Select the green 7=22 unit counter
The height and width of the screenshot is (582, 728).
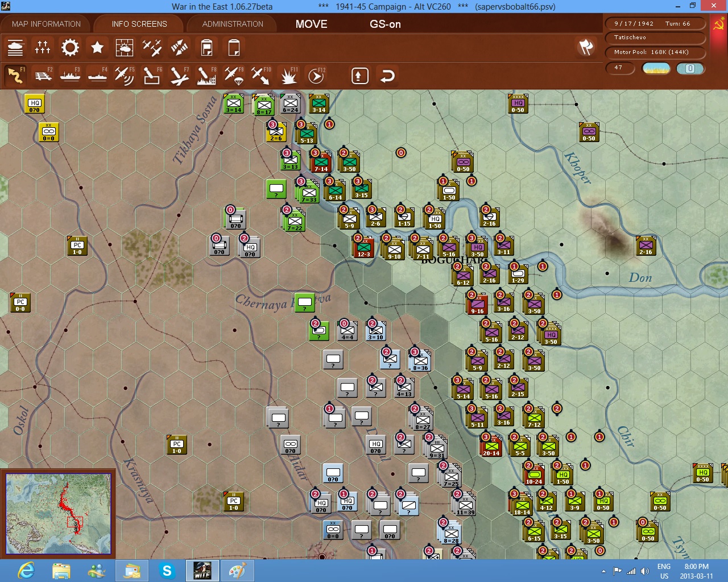coord(295,221)
